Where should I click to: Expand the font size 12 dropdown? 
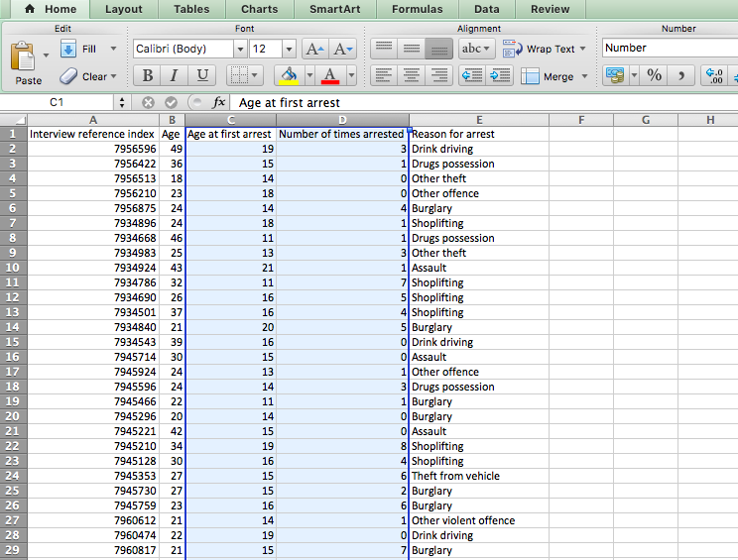(x=289, y=49)
